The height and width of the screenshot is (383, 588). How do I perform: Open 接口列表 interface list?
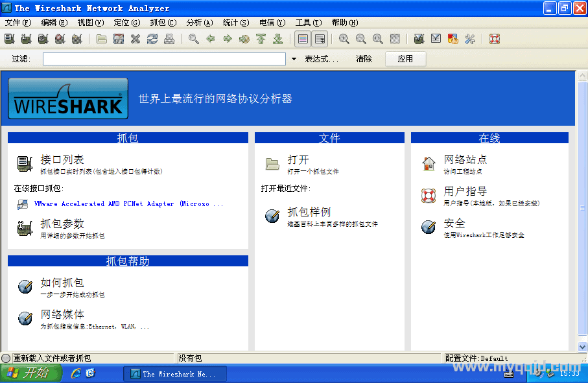62,159
